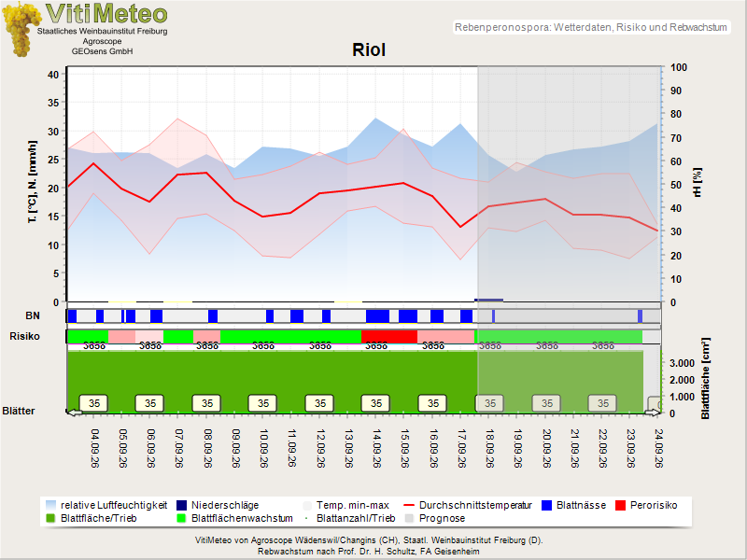Click the dark blue Niederschläge legend swatch

(181, 505)
